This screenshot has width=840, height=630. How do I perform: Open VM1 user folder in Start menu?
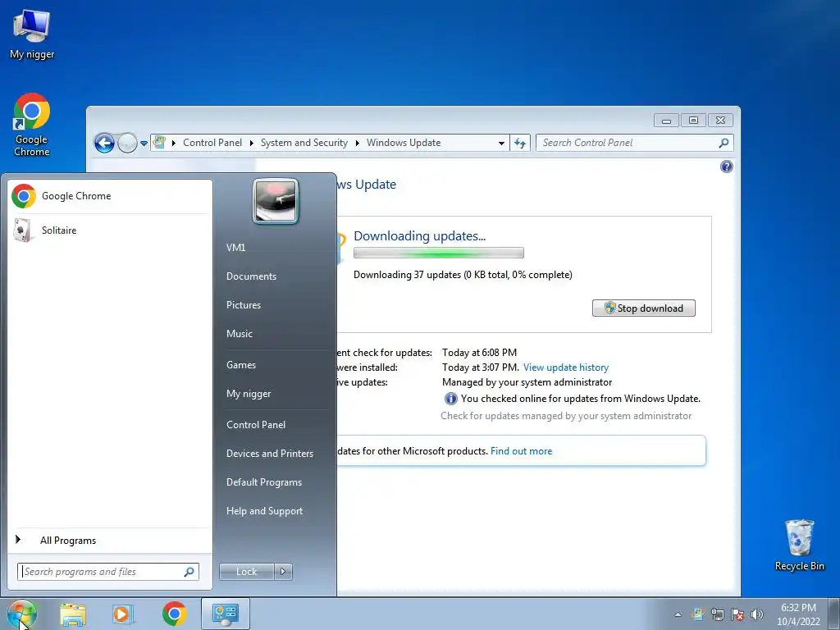[235, 248]
